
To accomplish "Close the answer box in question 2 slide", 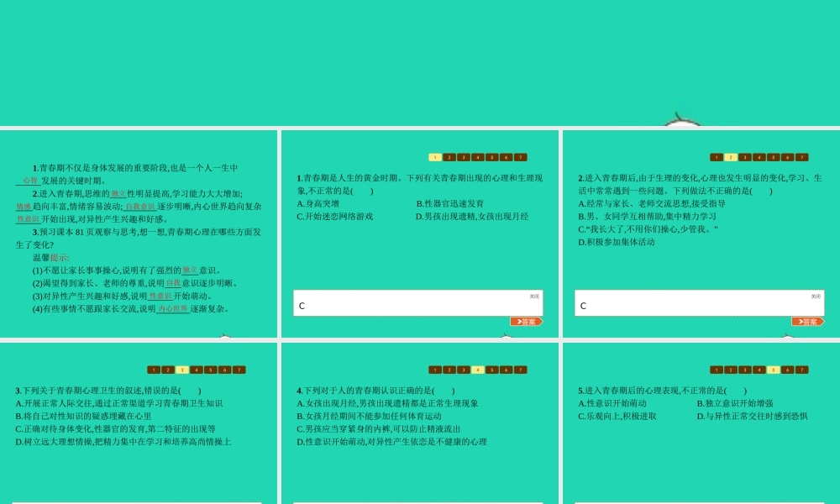I will pyautogui.click(x=816, y=297).
